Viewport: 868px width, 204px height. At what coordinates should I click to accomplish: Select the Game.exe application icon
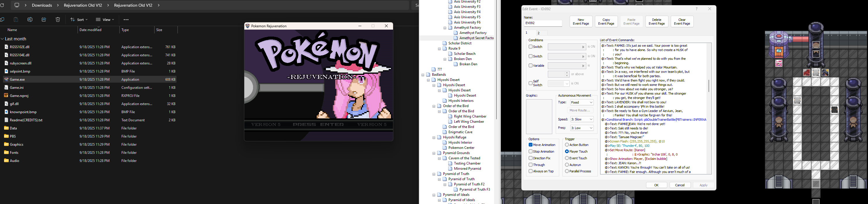point(6,80)
